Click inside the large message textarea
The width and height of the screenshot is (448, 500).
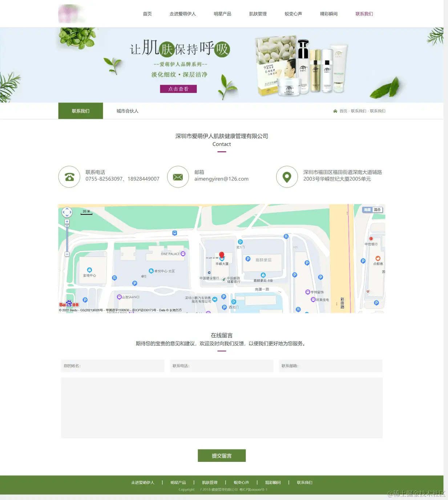coord(222,408)
